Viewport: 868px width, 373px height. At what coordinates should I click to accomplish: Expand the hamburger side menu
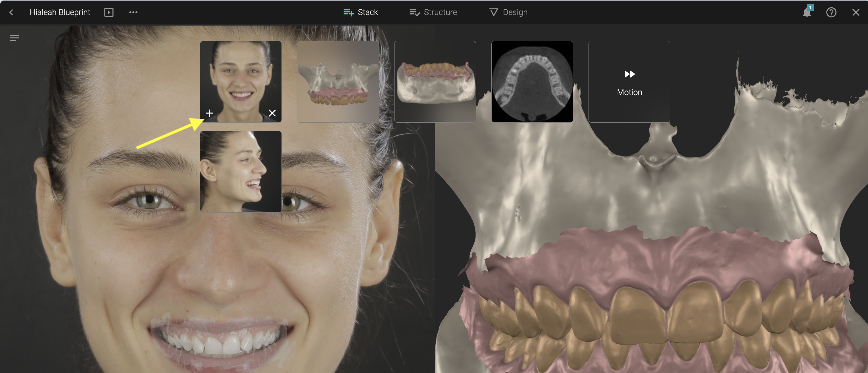click(14, 38)
